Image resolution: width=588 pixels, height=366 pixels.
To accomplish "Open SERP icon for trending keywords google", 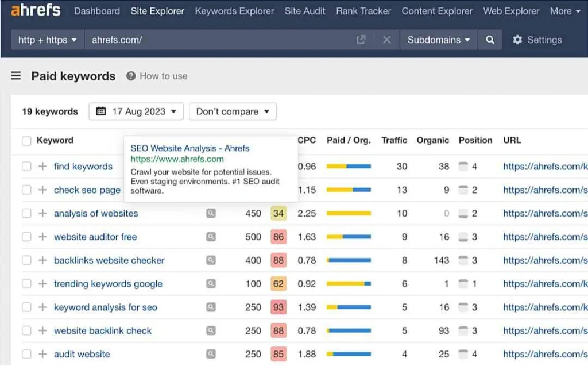I will coord(211,283).
